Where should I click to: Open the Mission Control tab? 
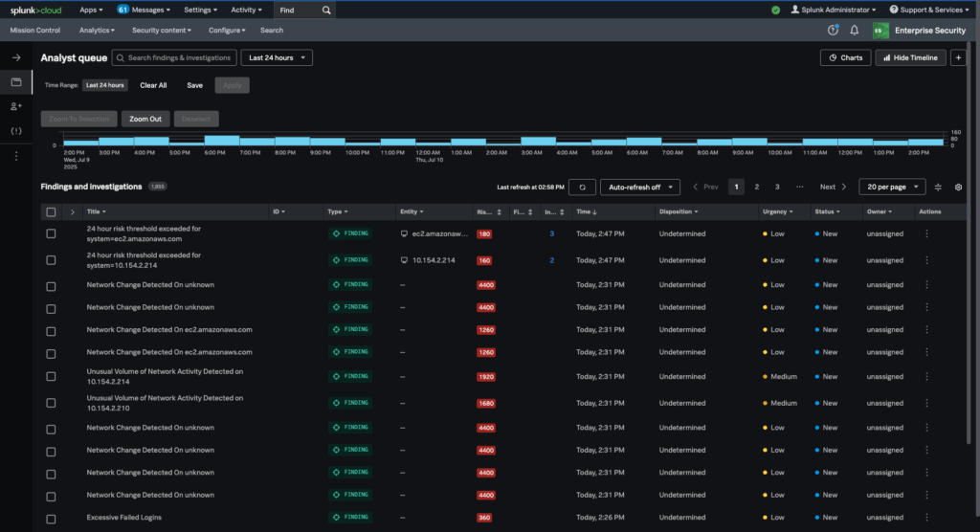35,30
